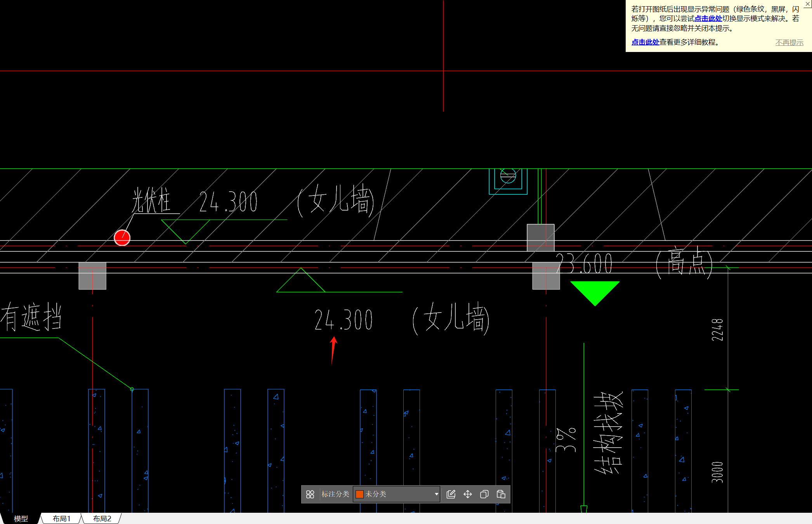The width and height of the screenshot is (812, 524).
Task: Click the 有遮挡 label text
Action: click(x=31, y=316)
